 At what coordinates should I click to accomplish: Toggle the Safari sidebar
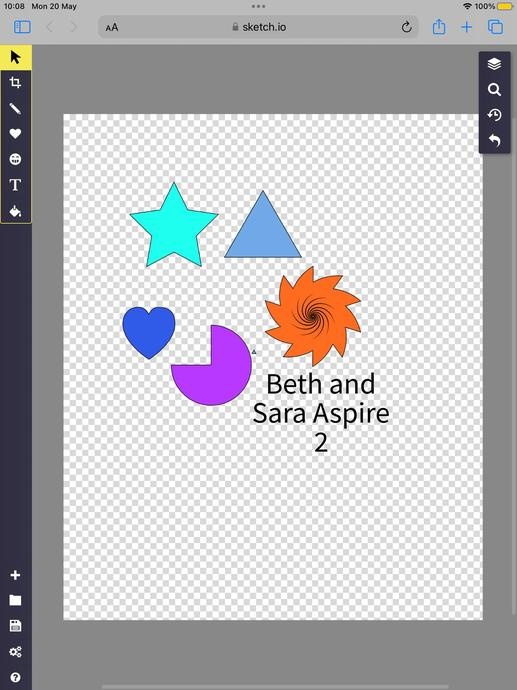[x=22, y=27]
